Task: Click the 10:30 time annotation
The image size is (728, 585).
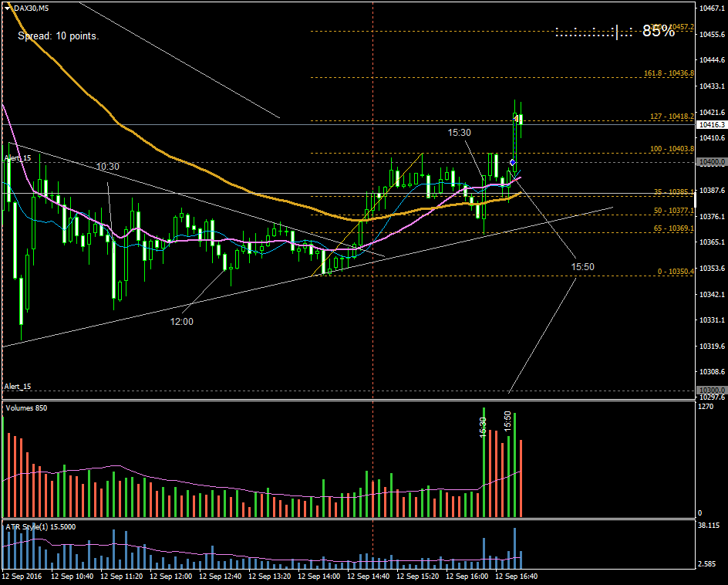Action: (x=108, y=166)
